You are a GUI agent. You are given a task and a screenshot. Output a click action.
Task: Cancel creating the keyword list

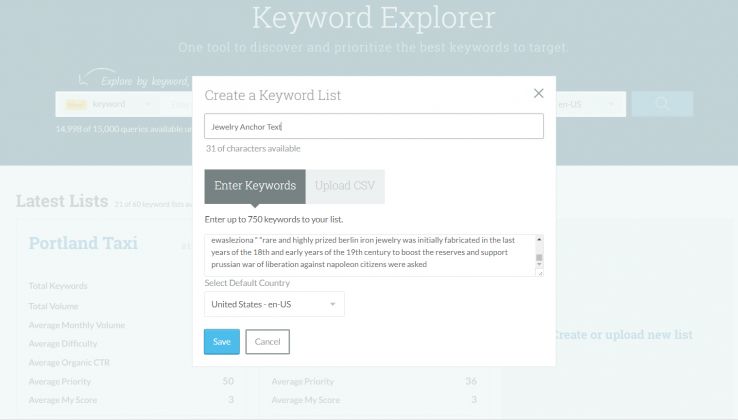tap(267, 342)
